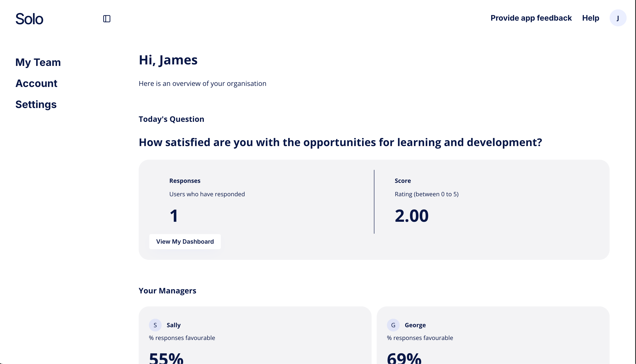636x364 pixels.
Task: Click the Solo logo
Action: click(x=29, y=19)
